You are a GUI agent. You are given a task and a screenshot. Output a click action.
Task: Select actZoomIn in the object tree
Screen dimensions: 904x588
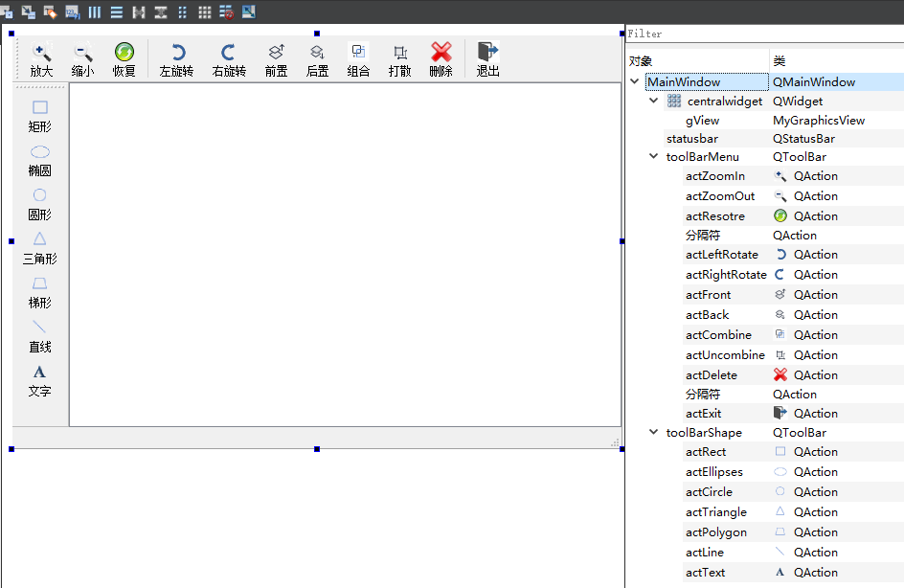point(711,175)
